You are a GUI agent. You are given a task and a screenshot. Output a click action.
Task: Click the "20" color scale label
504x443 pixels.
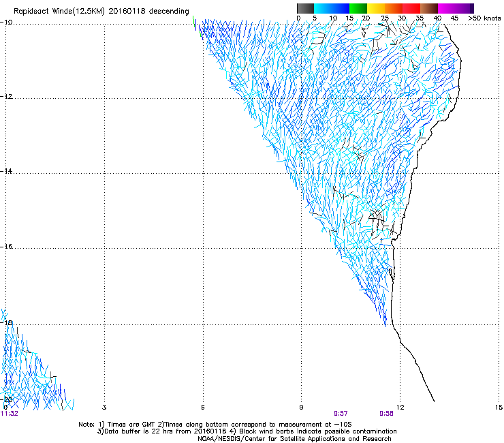pyautogui.click(x=366, y=18)
